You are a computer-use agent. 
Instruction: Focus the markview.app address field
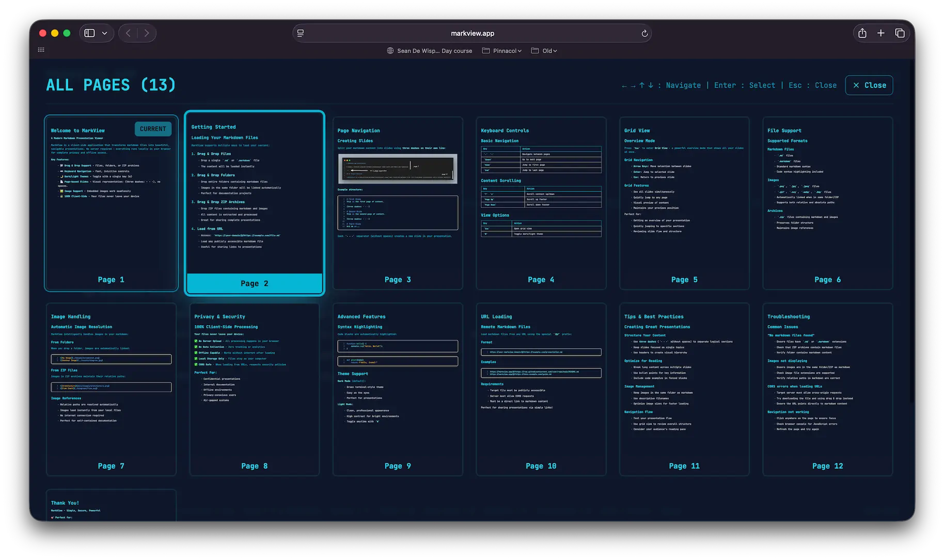coord(472,33)
